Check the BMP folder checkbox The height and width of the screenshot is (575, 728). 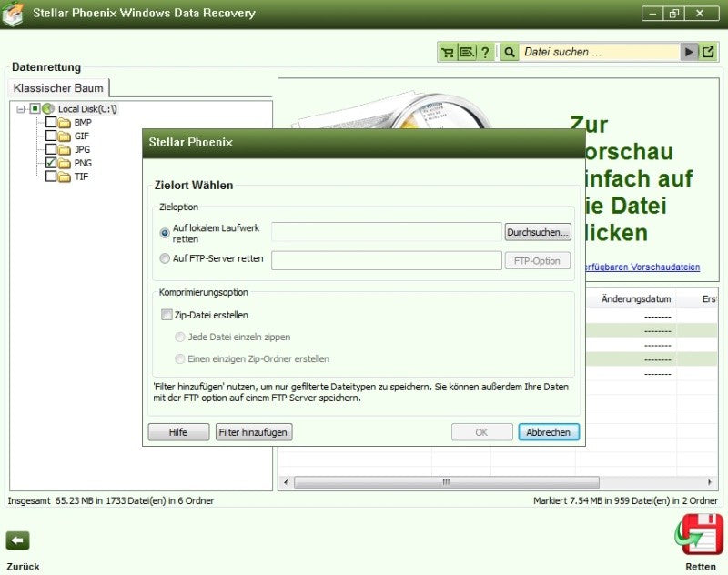pos(51,122)
